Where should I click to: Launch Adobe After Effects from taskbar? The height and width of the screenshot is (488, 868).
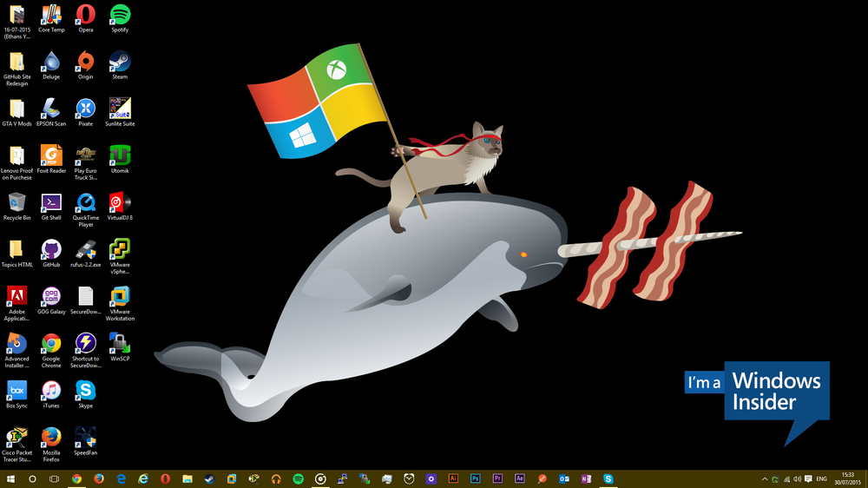tap(519, 478)
